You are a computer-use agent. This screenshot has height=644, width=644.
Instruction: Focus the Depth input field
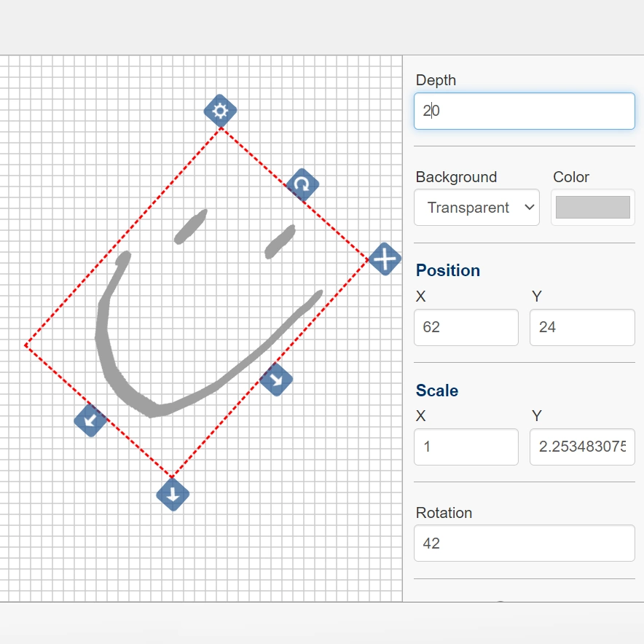click(524, 111)
